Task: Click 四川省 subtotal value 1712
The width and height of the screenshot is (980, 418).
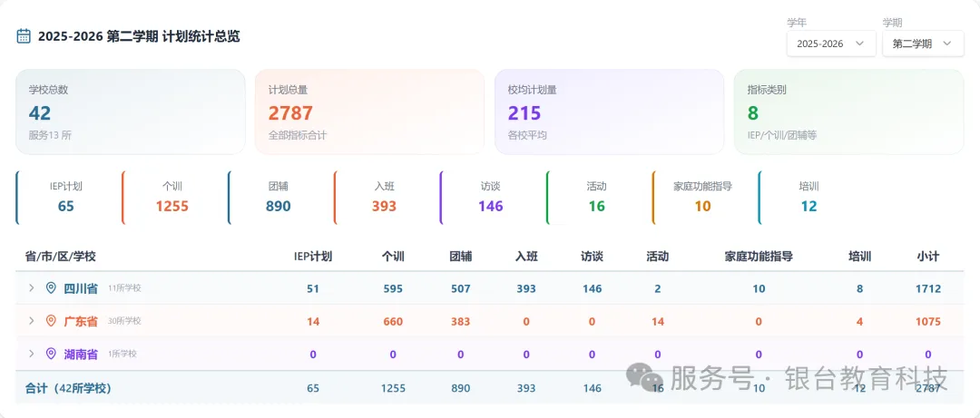Action: [928, 288]
